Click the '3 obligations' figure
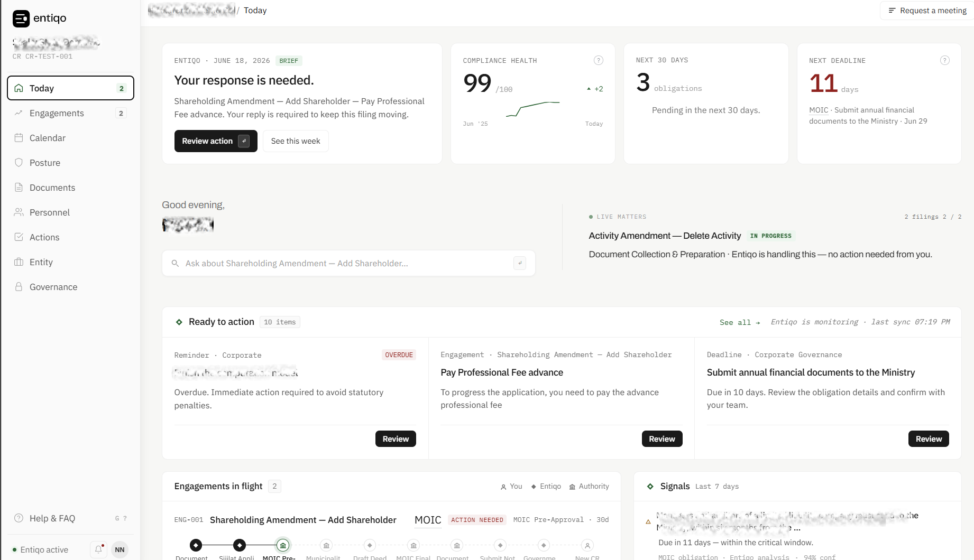Viewport: 974px width, 560px height. point(669,82)
